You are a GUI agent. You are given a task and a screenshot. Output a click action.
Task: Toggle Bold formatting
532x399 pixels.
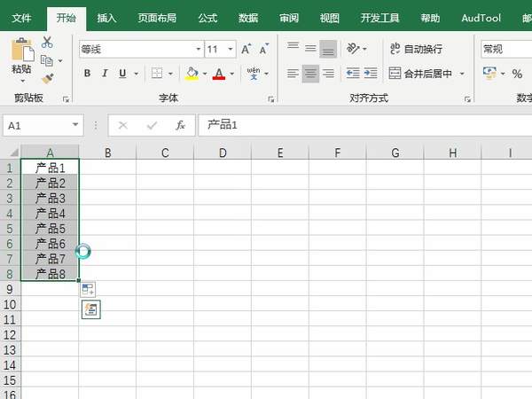click(x=87, y=74)
